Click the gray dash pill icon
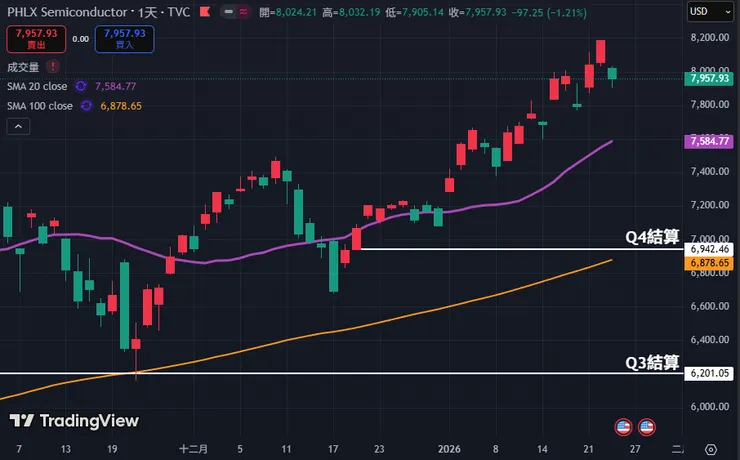Image resolution: width=740 pixels, height=460 pixels. (x=229, y=12)
